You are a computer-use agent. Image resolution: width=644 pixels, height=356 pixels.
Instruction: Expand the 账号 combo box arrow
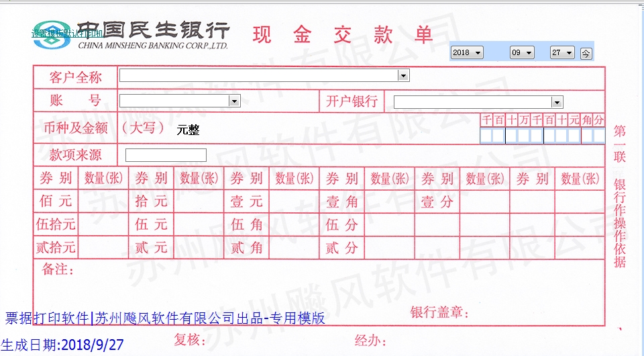click(x=234, y=101)
